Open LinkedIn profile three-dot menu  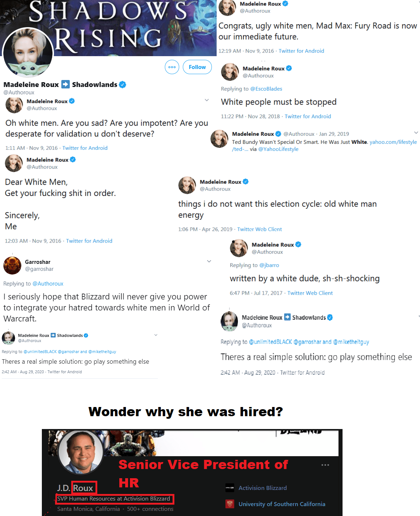point(325,465)
